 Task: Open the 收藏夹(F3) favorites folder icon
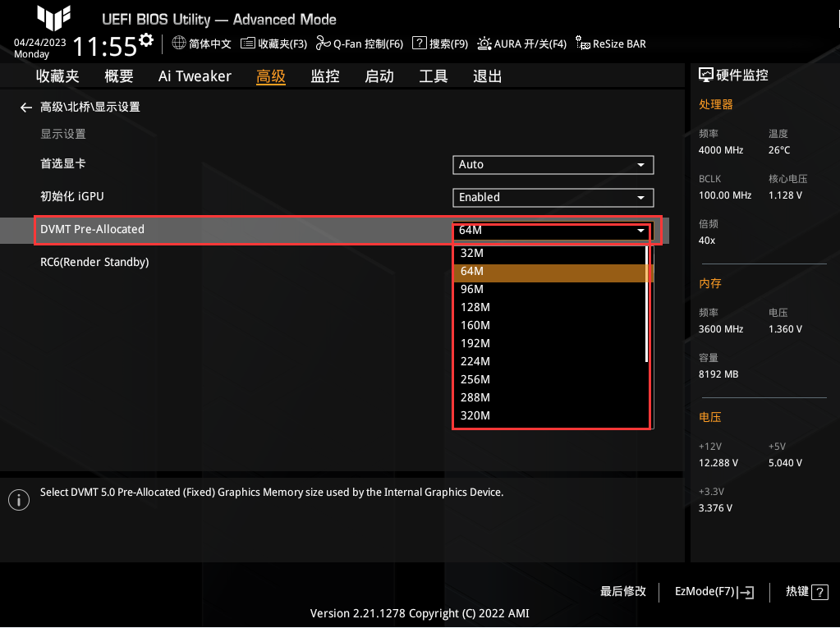247,44
